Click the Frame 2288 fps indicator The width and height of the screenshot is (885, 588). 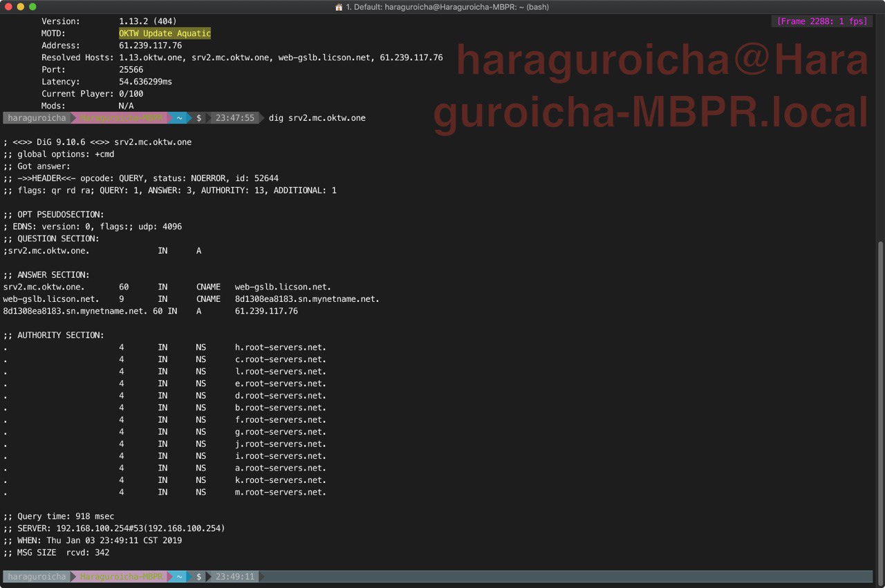click(x=822, y=21)
